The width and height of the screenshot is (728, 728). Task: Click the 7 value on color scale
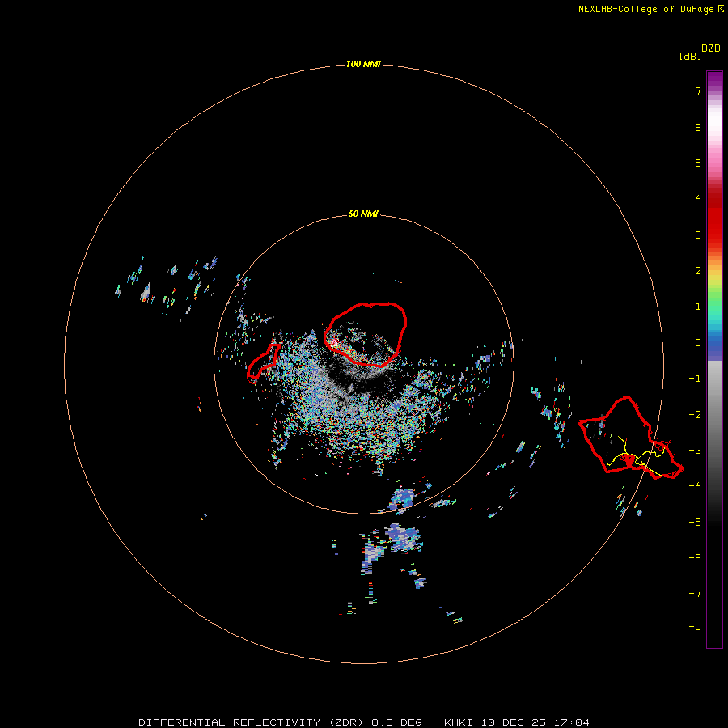(x=698, y=91)
